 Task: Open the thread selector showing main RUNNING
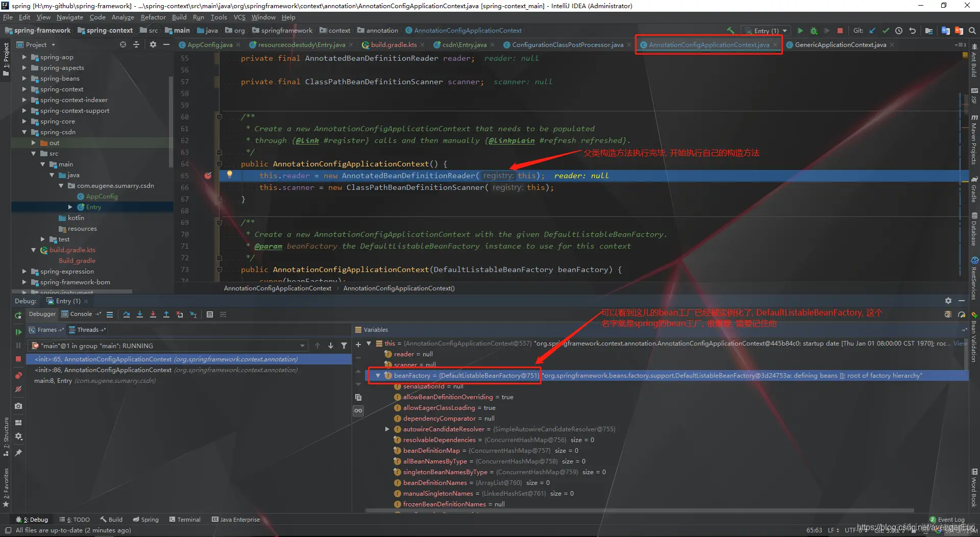click(168, 346)
